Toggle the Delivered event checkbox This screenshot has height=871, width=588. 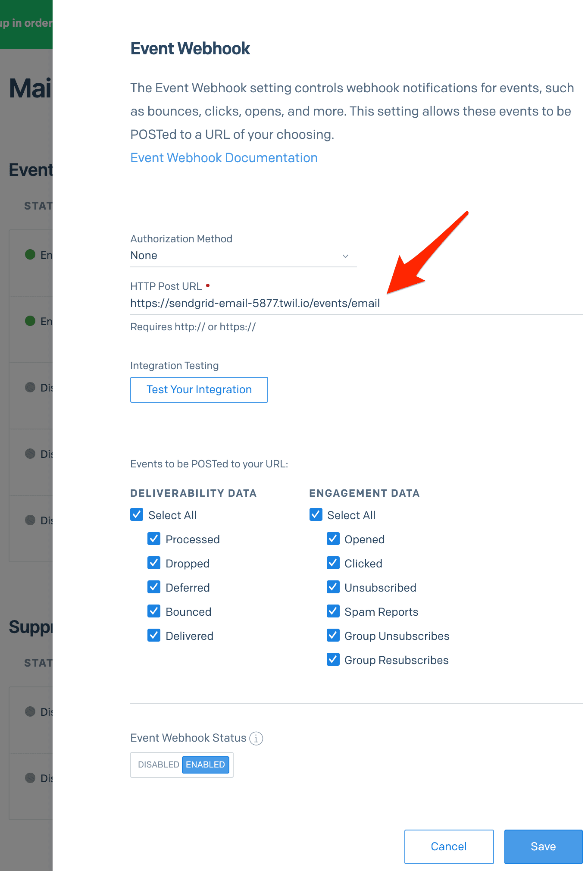tap(154, 635)
